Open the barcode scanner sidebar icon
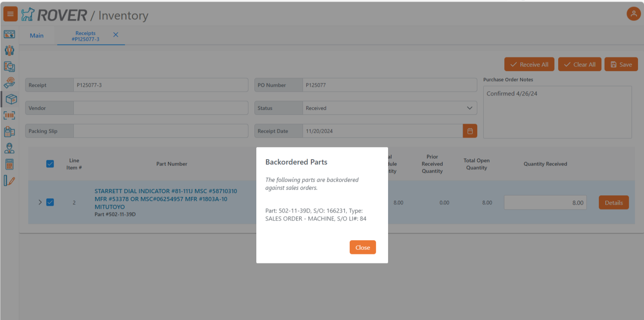The height and width of the screenshot is (320, 644). [x=9, y=115]
